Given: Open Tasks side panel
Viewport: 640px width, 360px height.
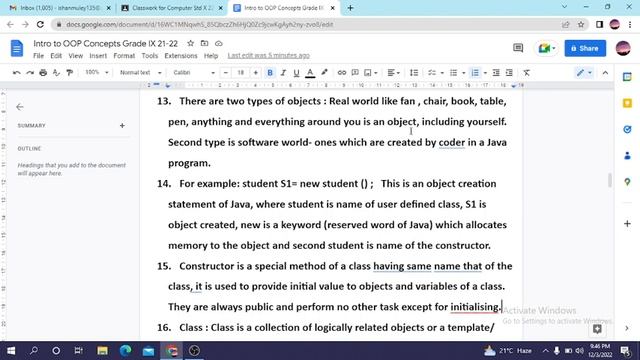Looking at the screenshot, I should [627, 129].
